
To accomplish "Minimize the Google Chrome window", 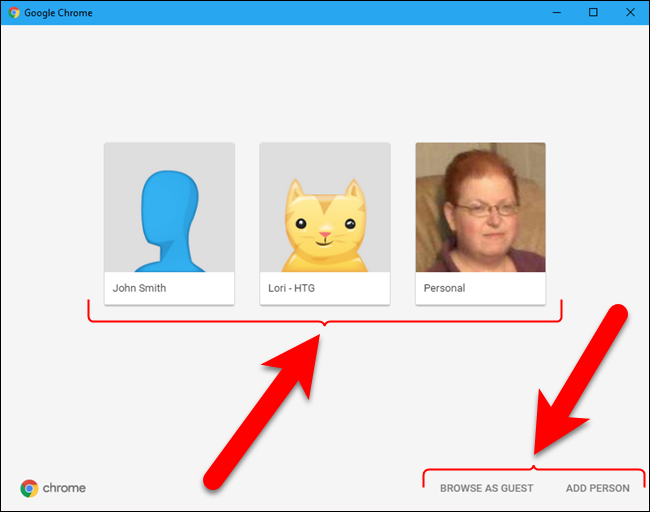I will pyautogui.click(x=557, y=12).
